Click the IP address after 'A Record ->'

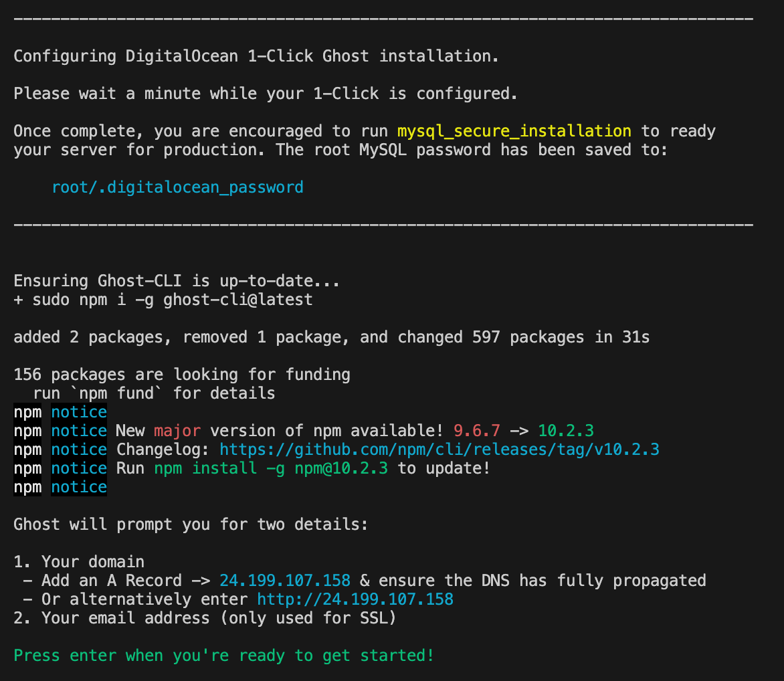click(285, 581)
